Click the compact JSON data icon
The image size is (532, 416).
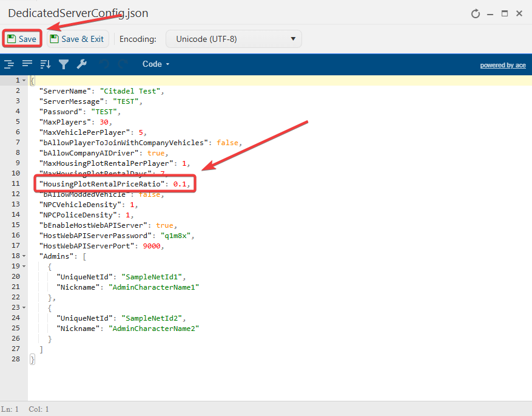click(27, 64)
